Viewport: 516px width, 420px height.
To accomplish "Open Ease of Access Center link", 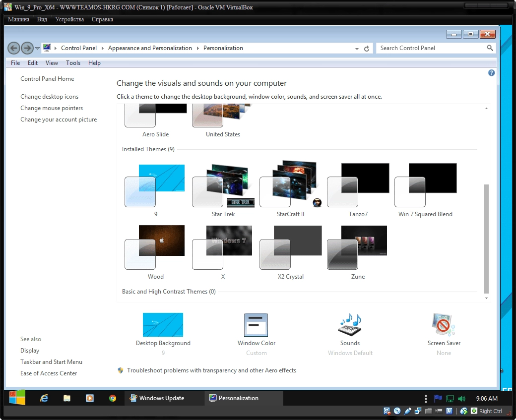I will pyautogui.click(x=49, y=373).
